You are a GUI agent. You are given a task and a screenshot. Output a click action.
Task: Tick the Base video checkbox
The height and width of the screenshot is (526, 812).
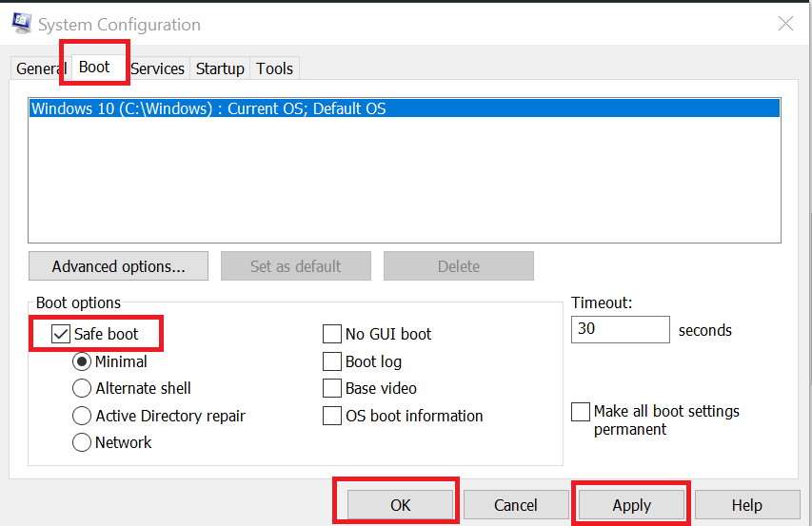pyautogui.click(x=332, y=388)
